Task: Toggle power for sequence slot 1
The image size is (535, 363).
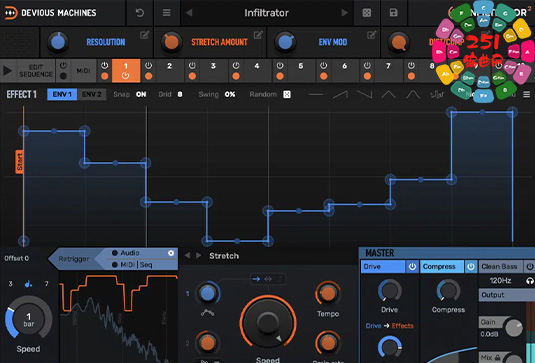Action: 105,65
